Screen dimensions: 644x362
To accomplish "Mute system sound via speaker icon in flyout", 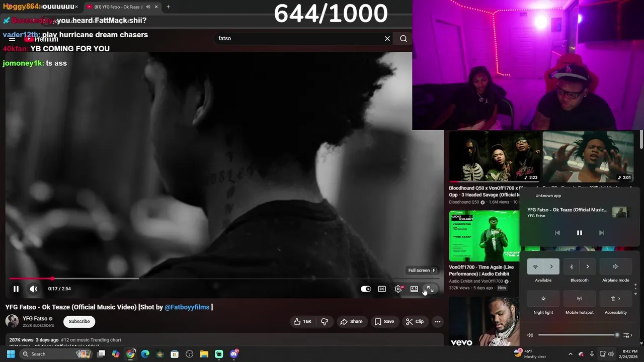I will 530,335.
